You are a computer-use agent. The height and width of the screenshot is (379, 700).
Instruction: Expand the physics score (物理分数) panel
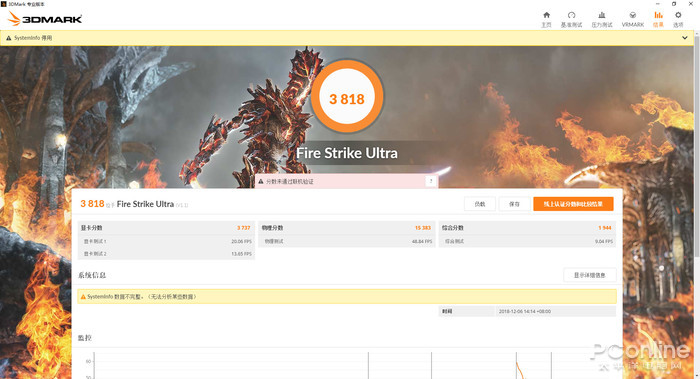[x=346, y=228]
